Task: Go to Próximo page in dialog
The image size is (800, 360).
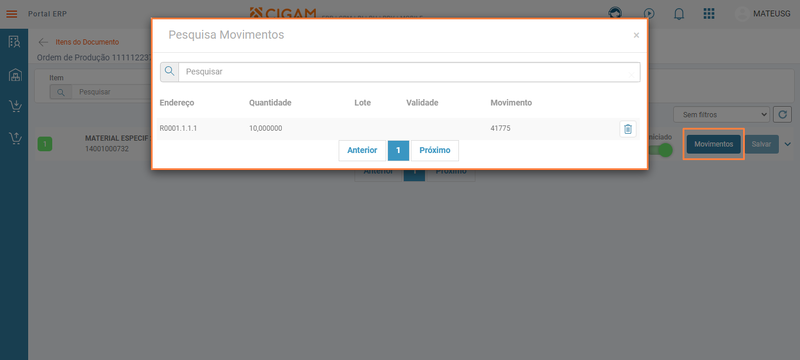Action: tap(435, 150)
